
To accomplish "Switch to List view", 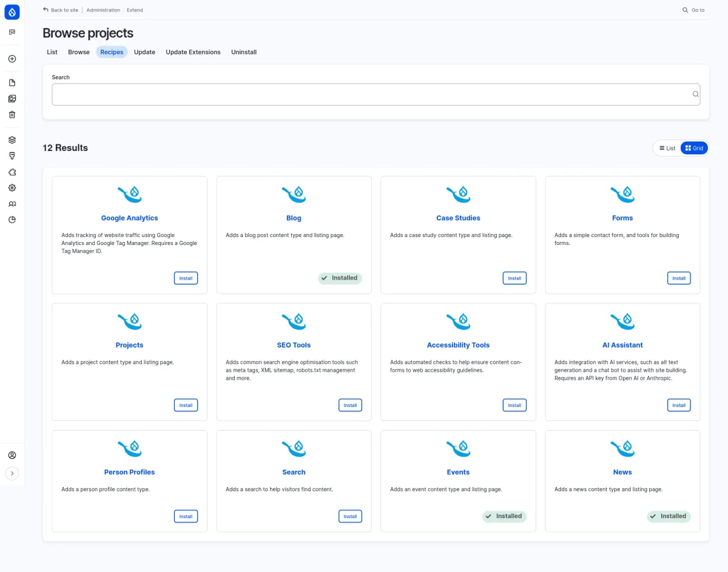I will pos(667,148).
